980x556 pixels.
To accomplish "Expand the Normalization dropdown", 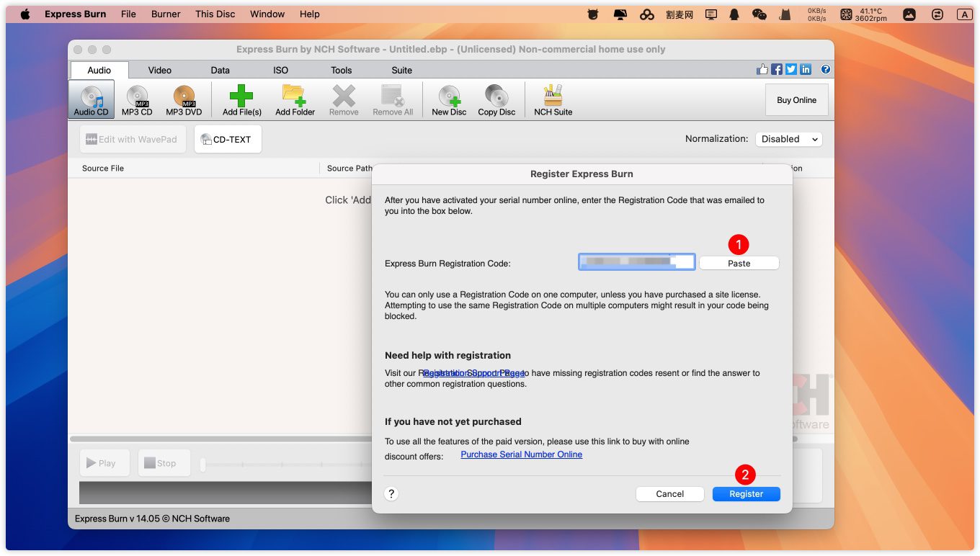I will (x=788, y=139).
